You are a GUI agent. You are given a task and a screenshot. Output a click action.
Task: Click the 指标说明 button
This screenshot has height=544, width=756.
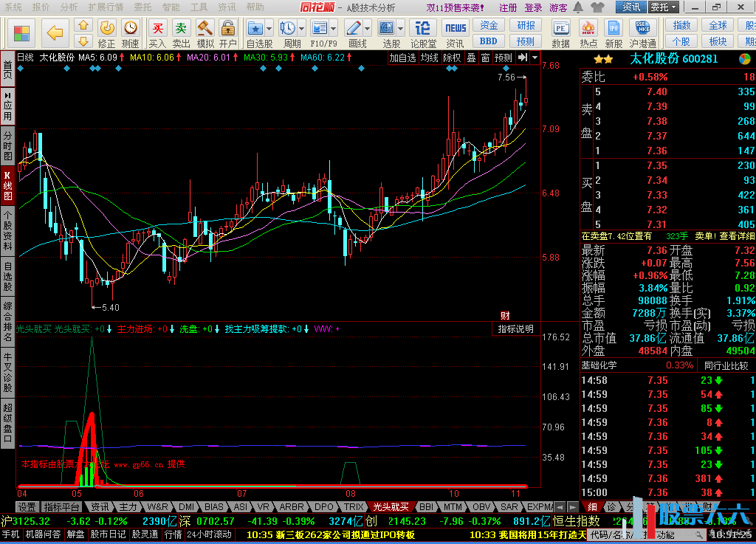pyautogui.click(x=515, y=329)
